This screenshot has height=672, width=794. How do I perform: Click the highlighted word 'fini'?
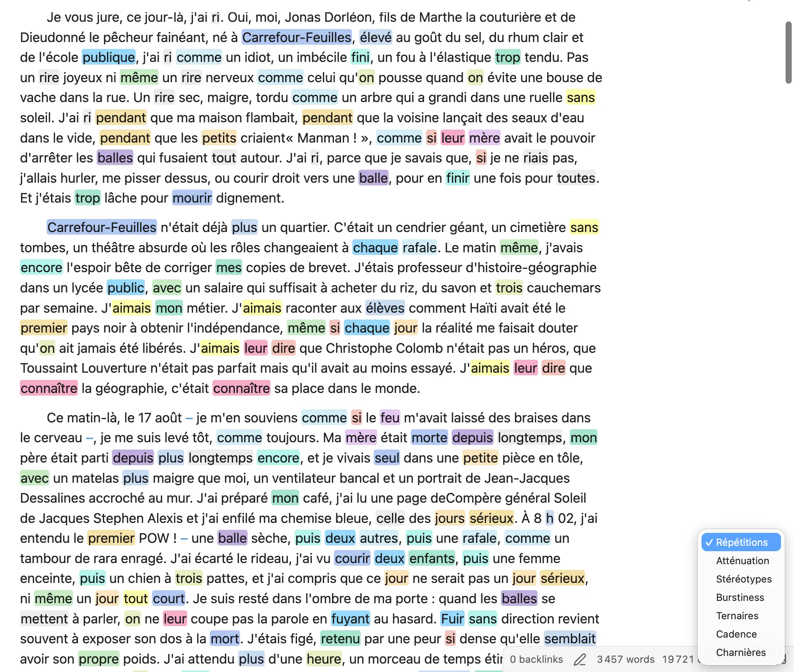tap(360, 57)
